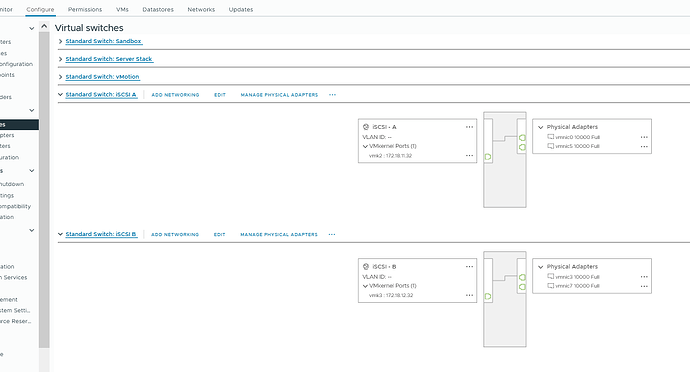690x372 pixels.
Task: Open Standard Switch: Server Stack link
Action: (x=109, y=59)
